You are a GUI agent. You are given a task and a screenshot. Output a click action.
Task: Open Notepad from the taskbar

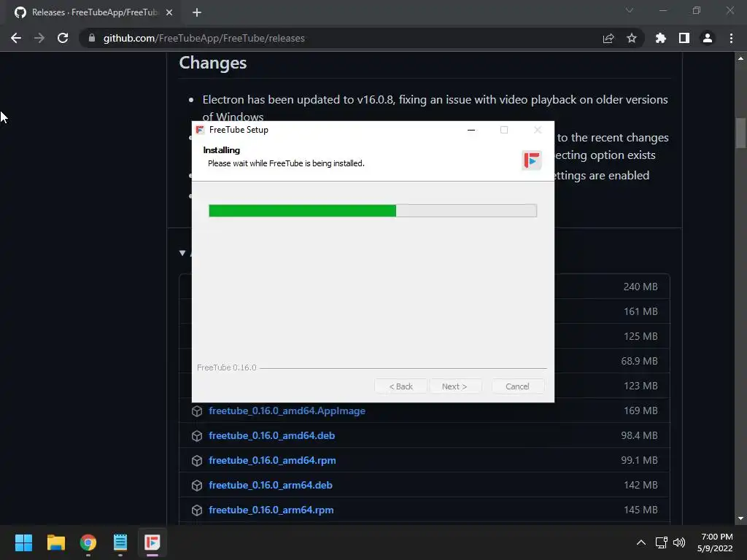click(120, 542)
